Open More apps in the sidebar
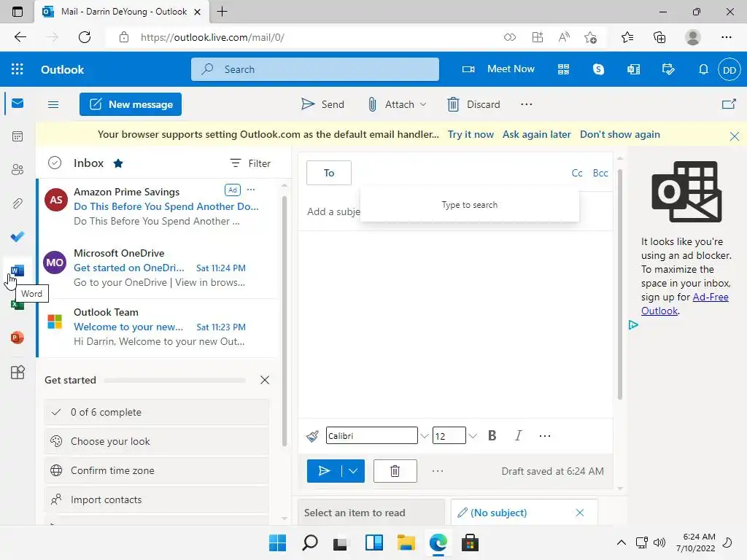747x560 pixels. pyautogui.click(x=18, y=372)
